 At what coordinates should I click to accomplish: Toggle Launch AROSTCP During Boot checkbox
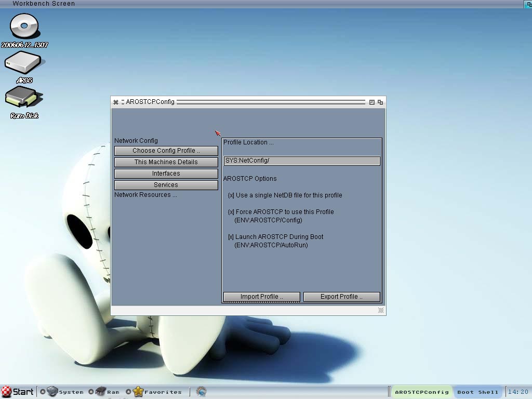click(231, 237)
